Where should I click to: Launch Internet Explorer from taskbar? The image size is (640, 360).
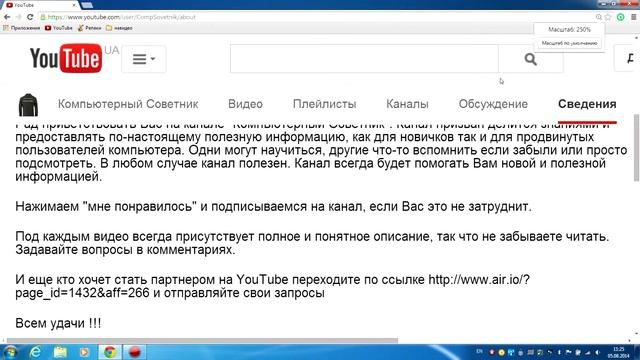click(x=36, y=352)
